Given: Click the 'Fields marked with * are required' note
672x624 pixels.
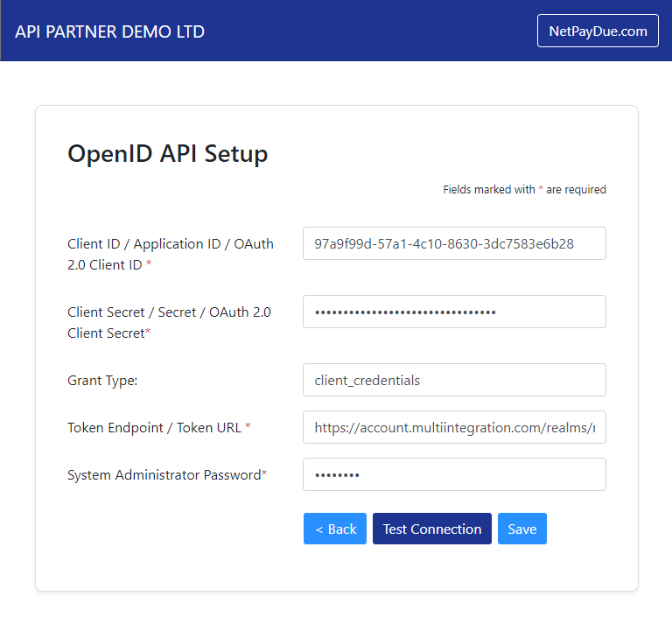Looking at the screenshot, I should coord(524,189).
